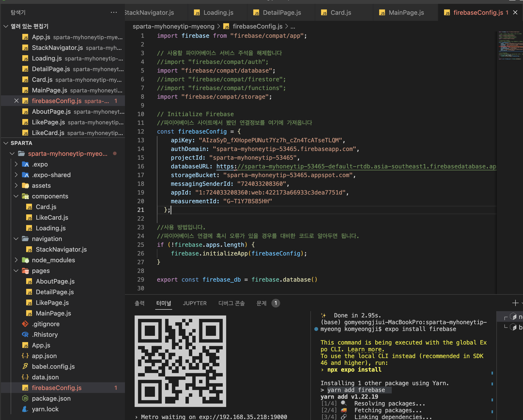This screenshot has height=420, width=523.
Task: Collapse the 열려 있는 편집기 section
Action: 6,26
